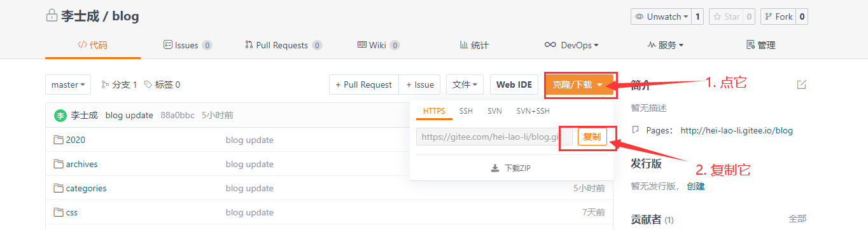
Task: Click the fork count 0
Action: point(802,17)
